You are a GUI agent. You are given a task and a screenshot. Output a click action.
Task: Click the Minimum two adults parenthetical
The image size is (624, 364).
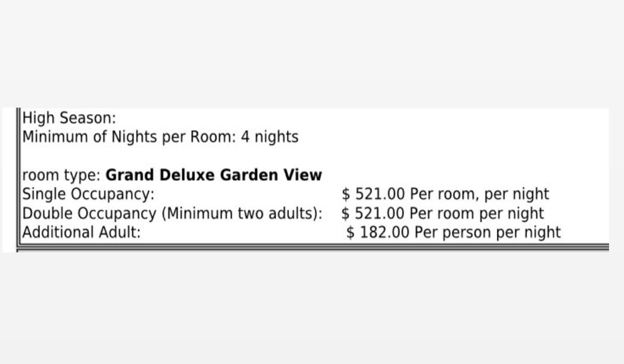coord(242,213)
